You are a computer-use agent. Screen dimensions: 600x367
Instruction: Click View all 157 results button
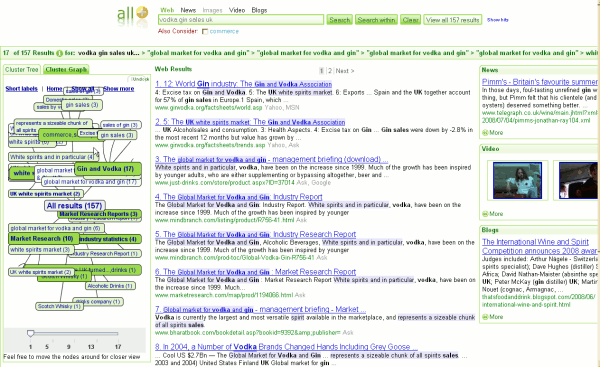click(x=452, y=20)
